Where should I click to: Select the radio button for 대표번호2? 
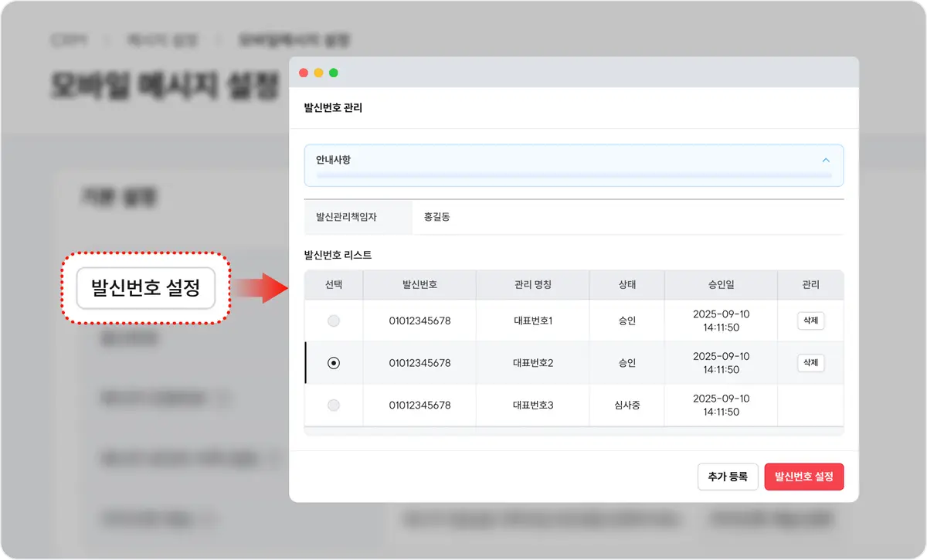pyautogui.click(x=334, y=363)
